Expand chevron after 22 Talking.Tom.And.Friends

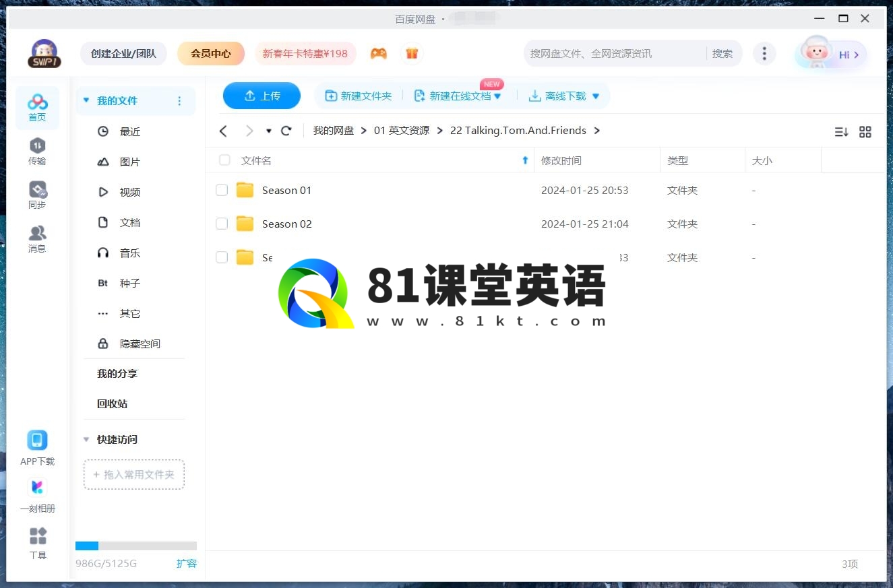[x=597, y=131]
